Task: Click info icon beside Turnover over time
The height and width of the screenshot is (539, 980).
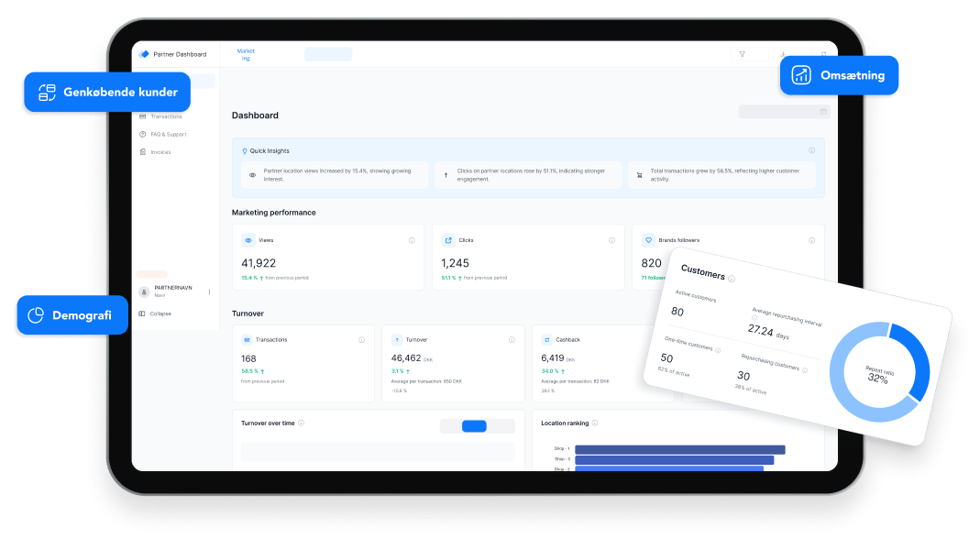Action: click(x=302, y=423)
